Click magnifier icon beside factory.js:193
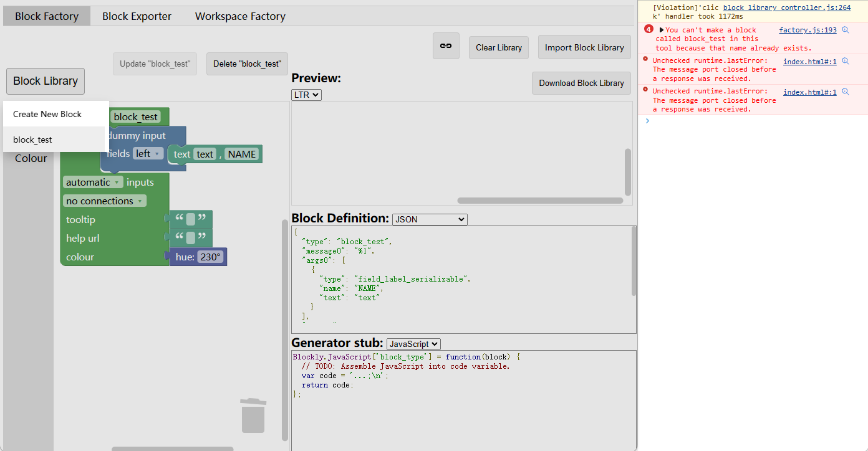 (x=845, y=30)
